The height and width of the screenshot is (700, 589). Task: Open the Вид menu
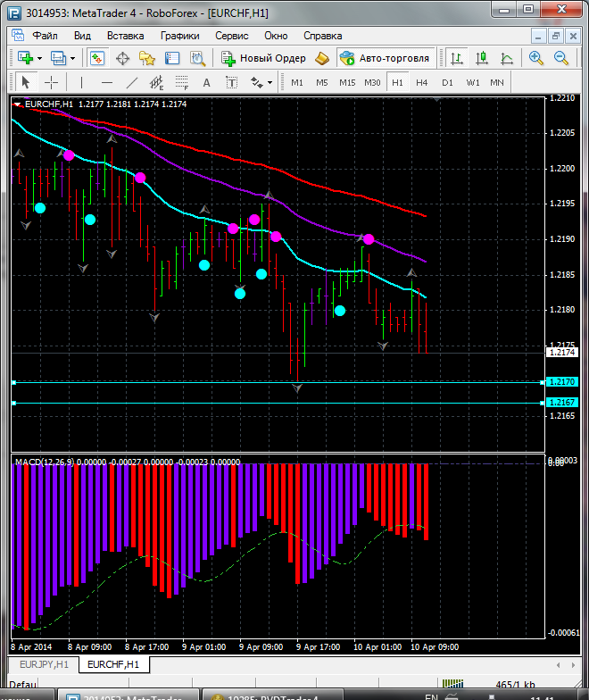82,36
